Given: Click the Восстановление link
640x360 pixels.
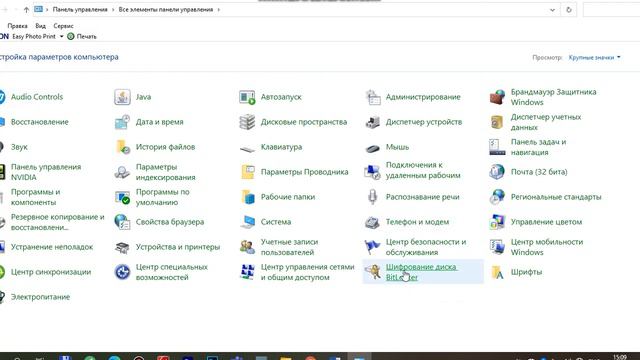Looking at the screenshot, I should (40, 122).
